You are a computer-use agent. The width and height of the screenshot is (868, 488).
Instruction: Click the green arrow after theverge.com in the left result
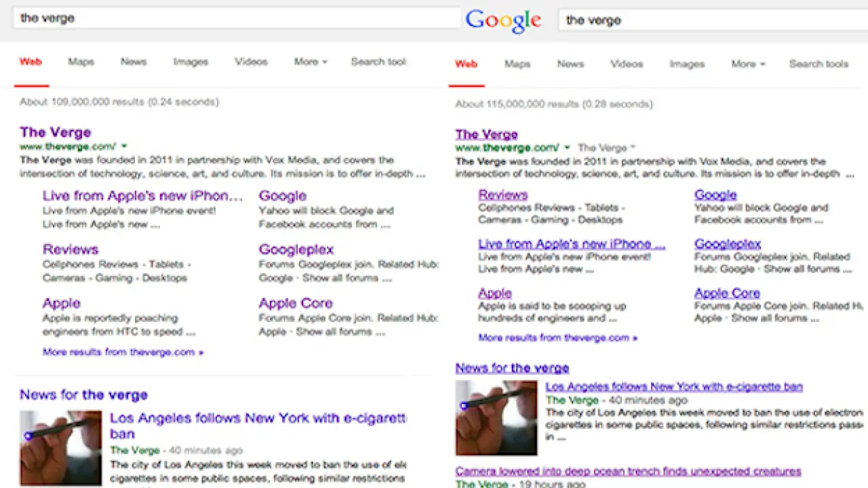click(x=125, y=146)
